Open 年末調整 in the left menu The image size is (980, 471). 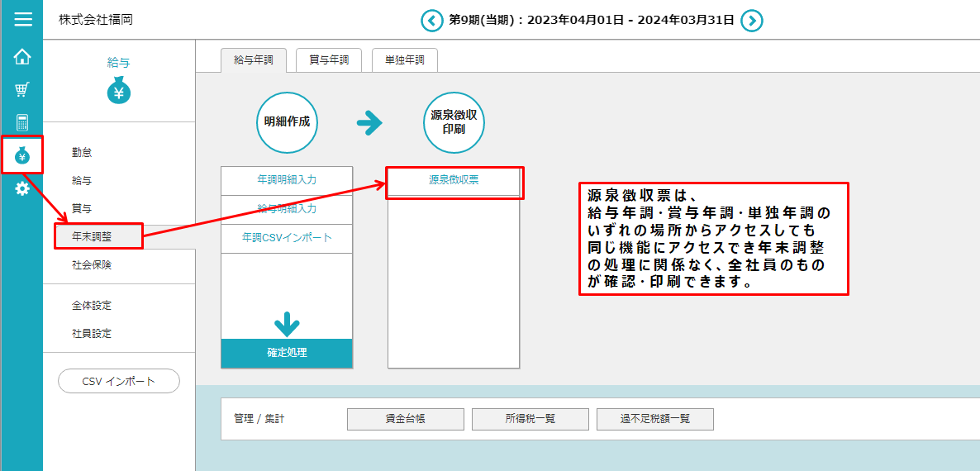click(98, 236)
